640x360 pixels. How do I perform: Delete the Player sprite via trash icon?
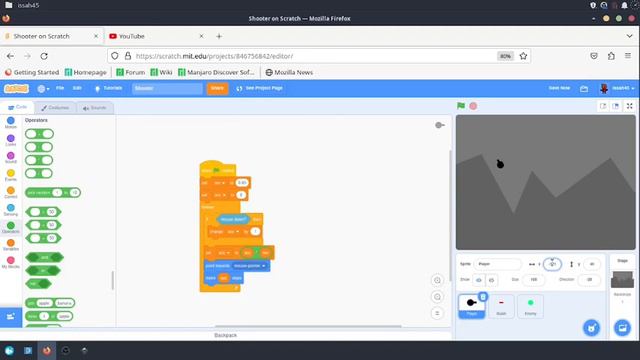tap(483, 297)
